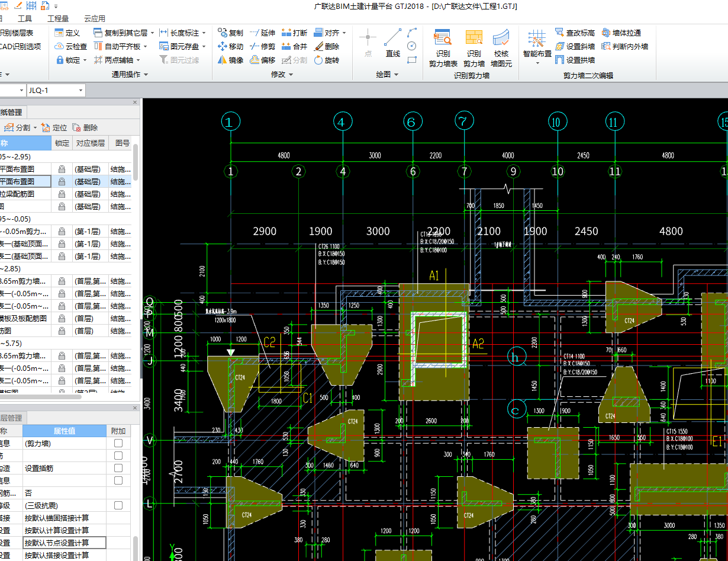Click 对应楼层 column header
This screenshot has width=728, height=561.
(x=91, y=143)
